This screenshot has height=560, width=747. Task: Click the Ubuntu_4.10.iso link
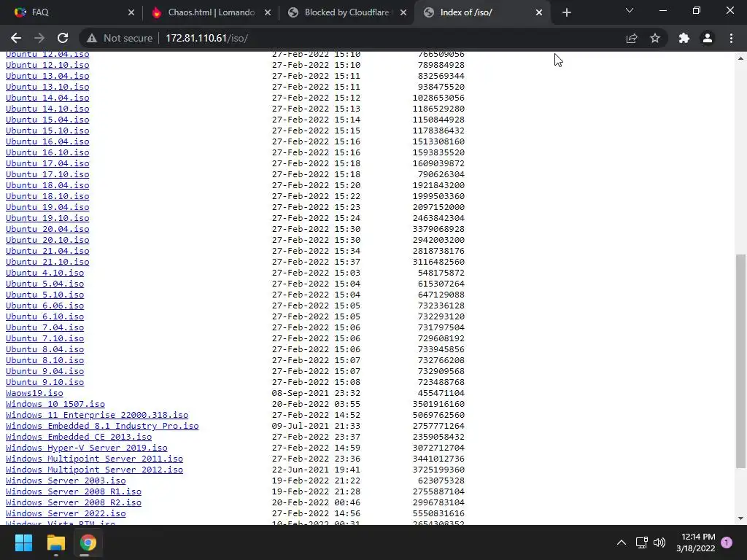click(x=44, y=273)
